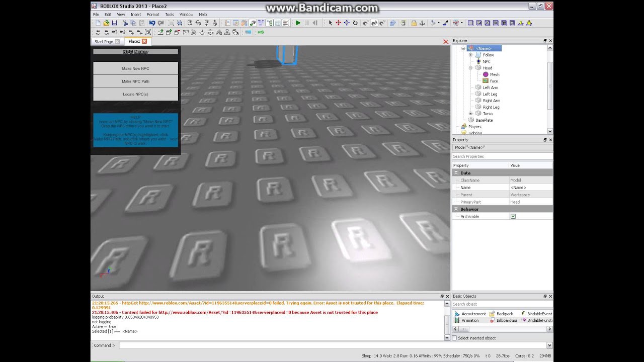The height and width of the screenshot is (362, 644).
Task: Collapse the Behavior property section
Action: pyautogui.click(x=456, y=209)
